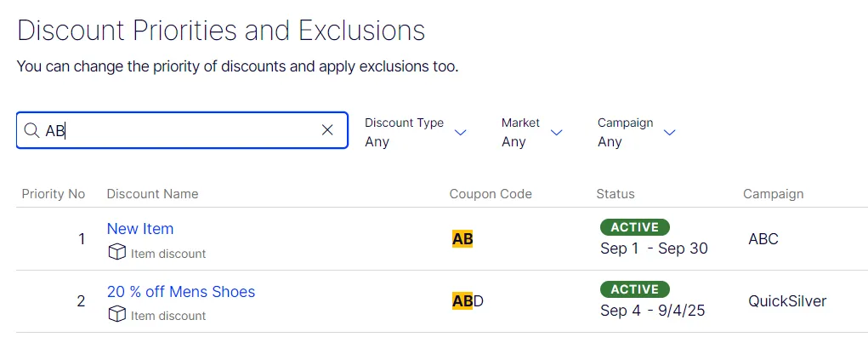Click the Campaign column header
Image resolution: width=868 pixels, height=337 pixels.
click(774, 194)
